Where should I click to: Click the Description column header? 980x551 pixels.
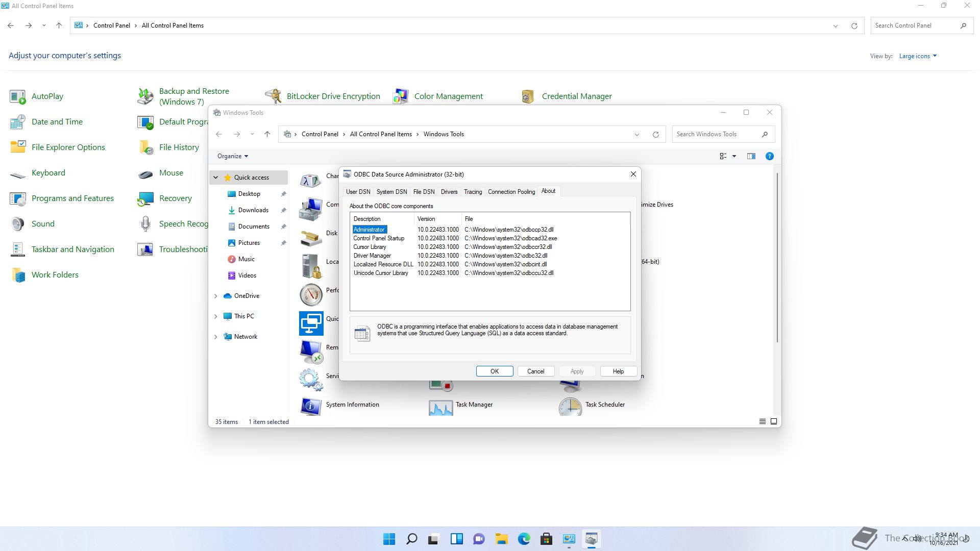coord(382,219)
